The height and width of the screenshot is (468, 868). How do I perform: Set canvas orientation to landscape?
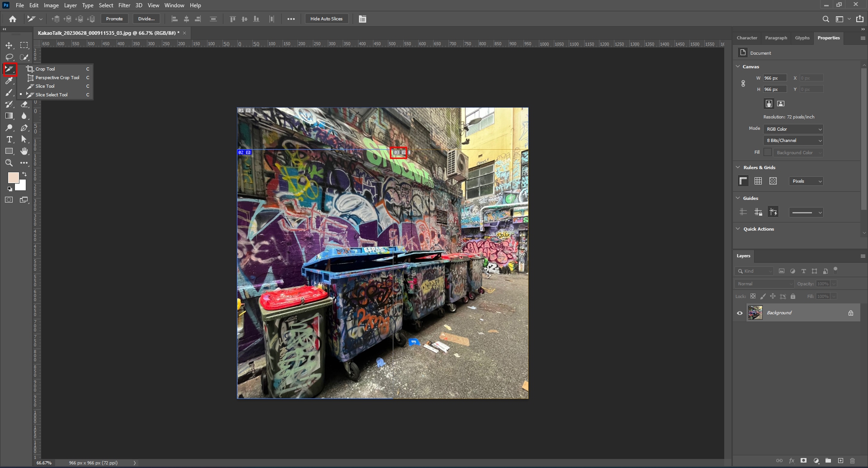(x=781, y=104)
